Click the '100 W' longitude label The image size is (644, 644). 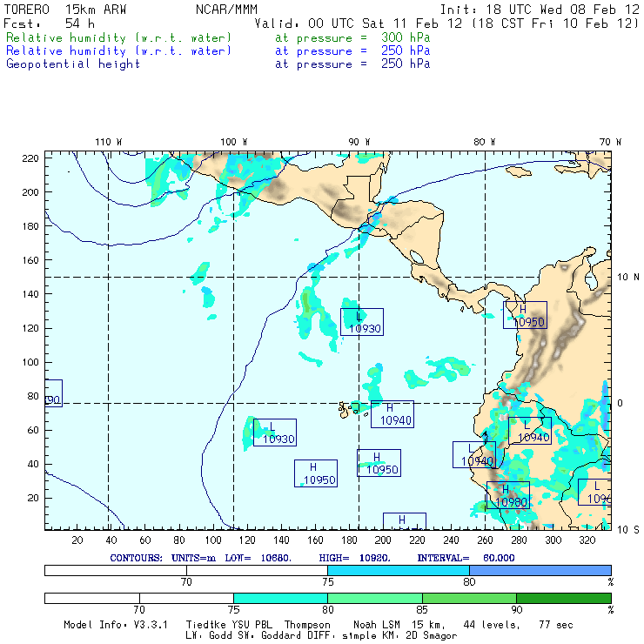coord(234,142)
